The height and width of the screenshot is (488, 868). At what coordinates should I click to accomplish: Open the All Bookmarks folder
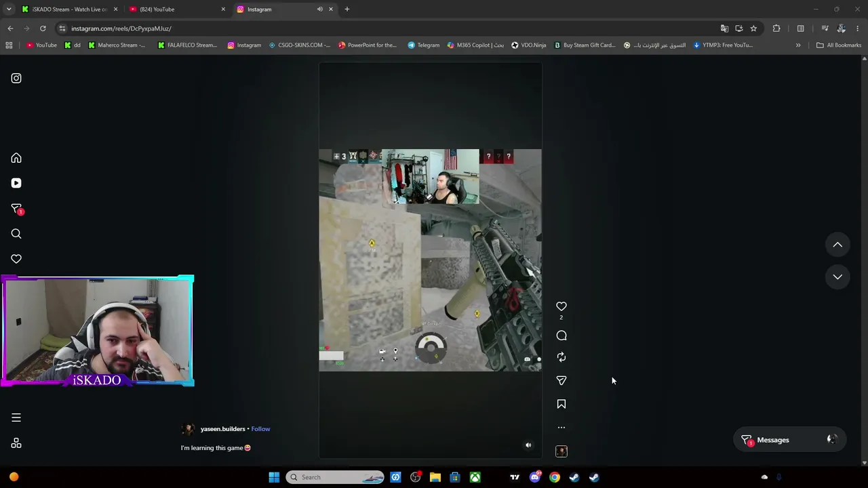[839, 45]
